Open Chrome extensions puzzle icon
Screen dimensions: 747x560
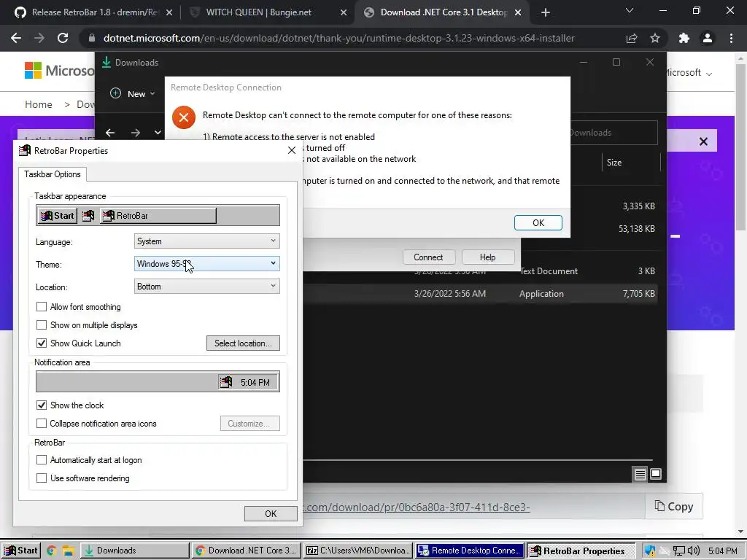(x=684, y=38)
